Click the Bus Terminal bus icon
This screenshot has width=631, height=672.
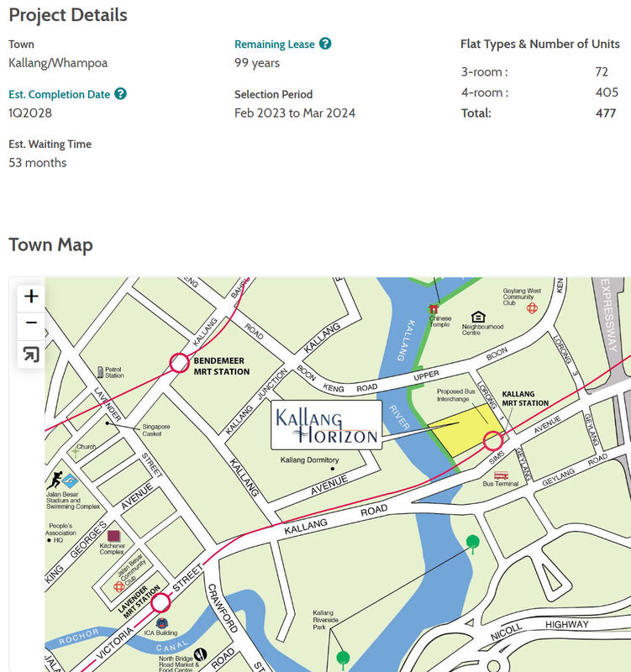501,475
